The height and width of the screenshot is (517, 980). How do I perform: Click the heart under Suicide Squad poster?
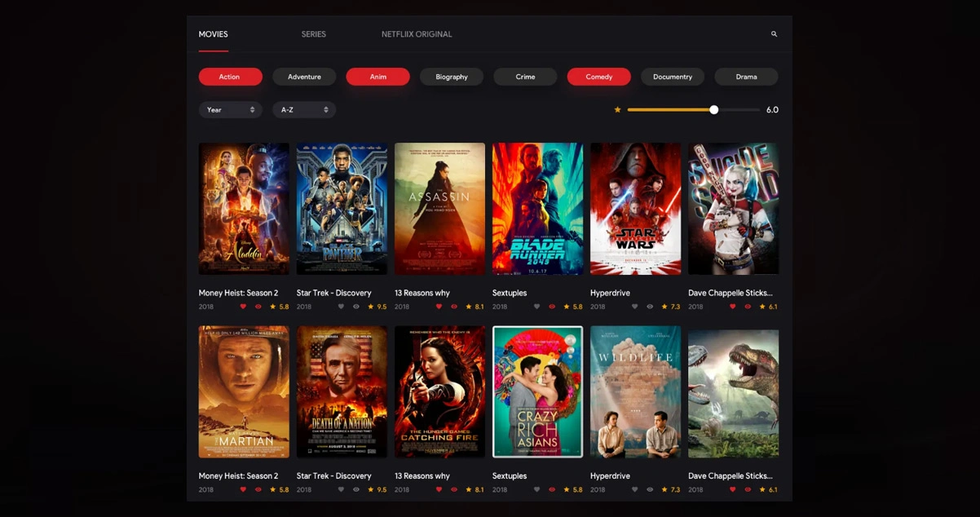(732, 307)
